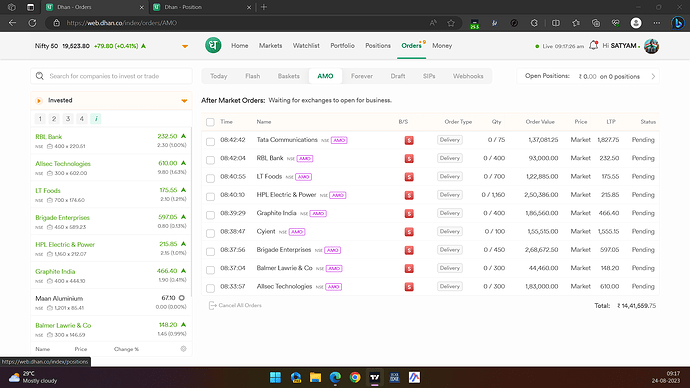
Task: Open the Watchlist menu item
Action: [x=306, y=46]
